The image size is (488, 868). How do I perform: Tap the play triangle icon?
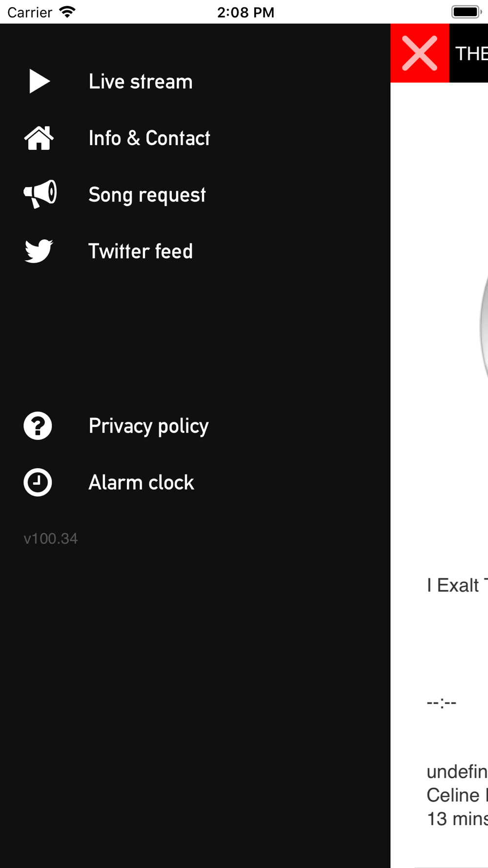tap(40, 81)
